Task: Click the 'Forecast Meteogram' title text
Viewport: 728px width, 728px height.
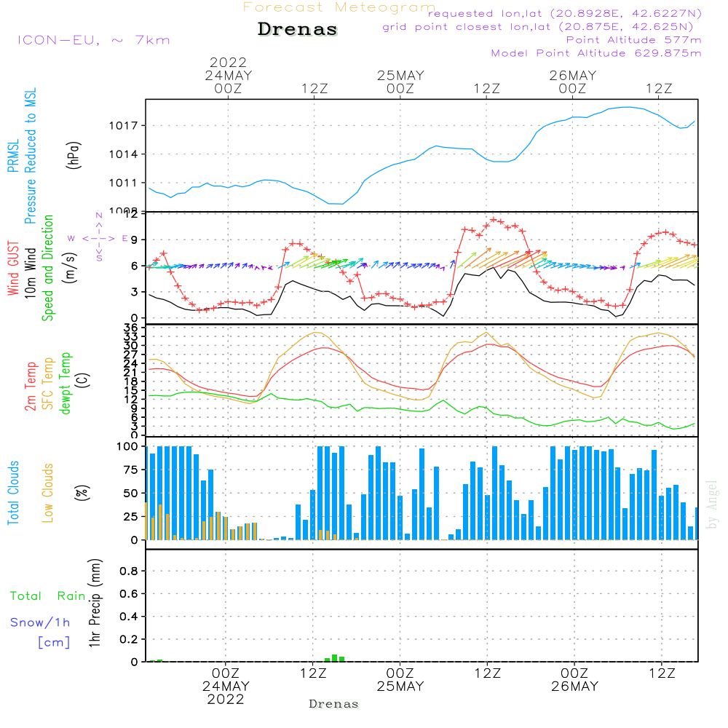Action: click(x=339, y=7)
